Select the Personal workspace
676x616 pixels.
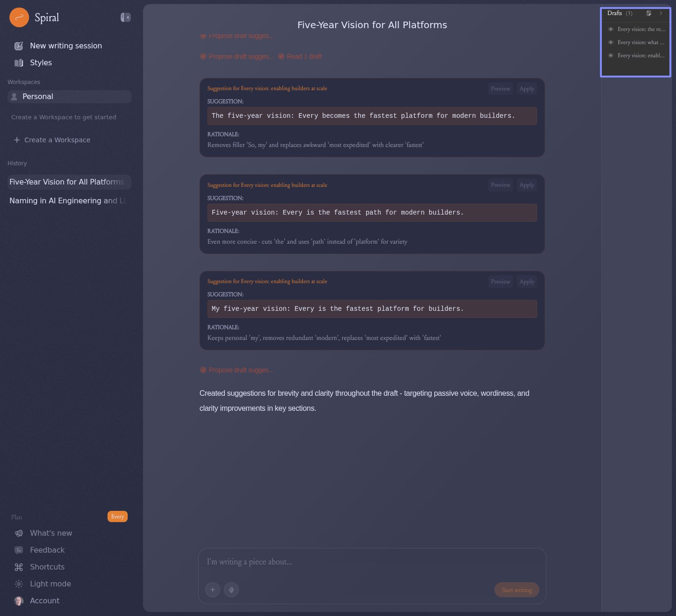[x=69, y=96]
